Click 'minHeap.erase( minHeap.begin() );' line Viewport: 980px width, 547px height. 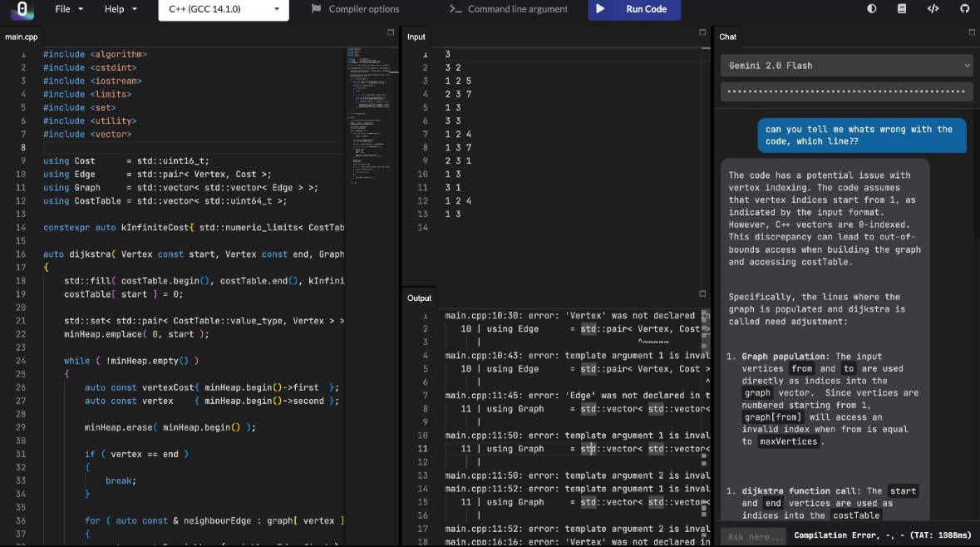[x=170, y=427]
